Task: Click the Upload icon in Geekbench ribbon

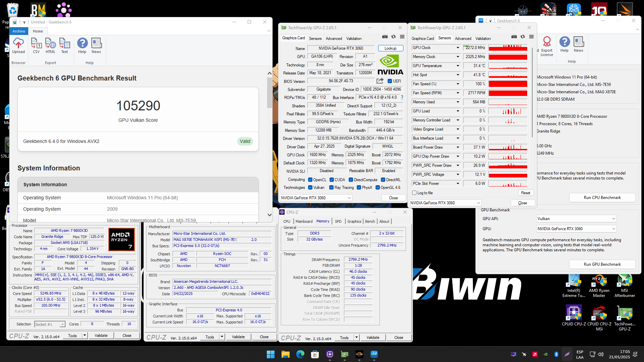Action: [x=18, y=46]
